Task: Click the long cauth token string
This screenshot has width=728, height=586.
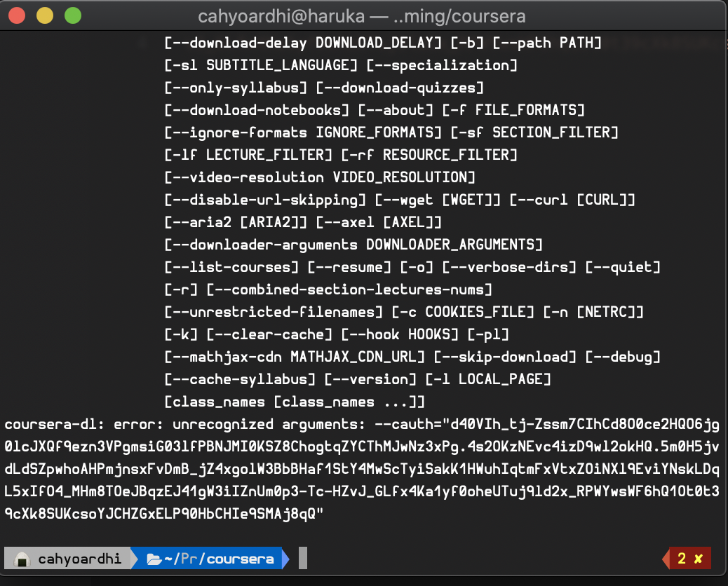Action: pos(351,468)
